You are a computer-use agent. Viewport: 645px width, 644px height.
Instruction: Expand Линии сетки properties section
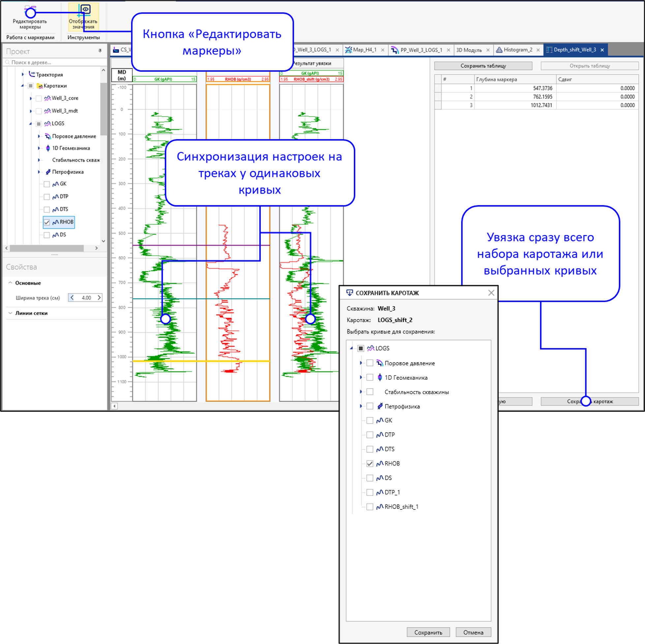click(x=10, y=313)
